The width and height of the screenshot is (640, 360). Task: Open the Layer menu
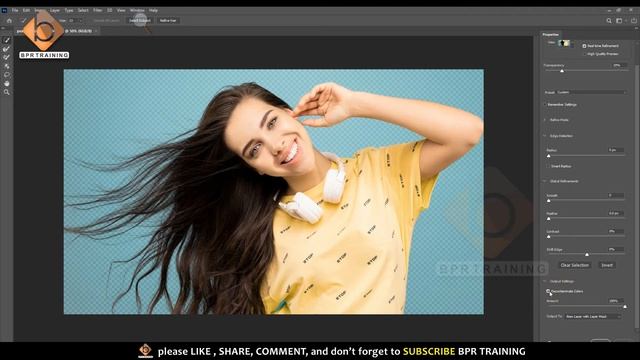[x=55, y=10]
